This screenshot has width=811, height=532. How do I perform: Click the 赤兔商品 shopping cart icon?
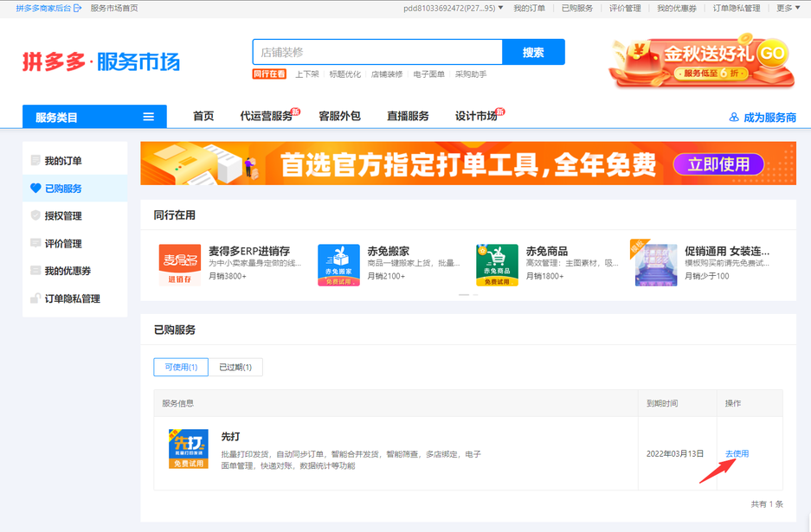497,265
